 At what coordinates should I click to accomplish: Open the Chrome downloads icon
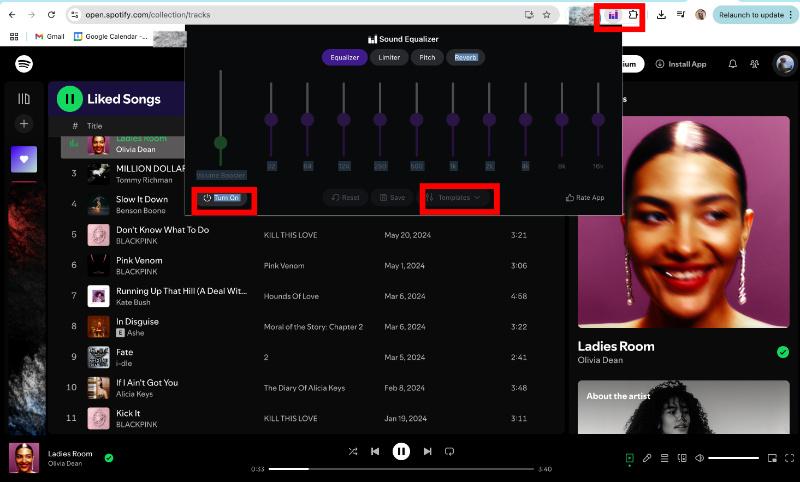tap(661, 15)
